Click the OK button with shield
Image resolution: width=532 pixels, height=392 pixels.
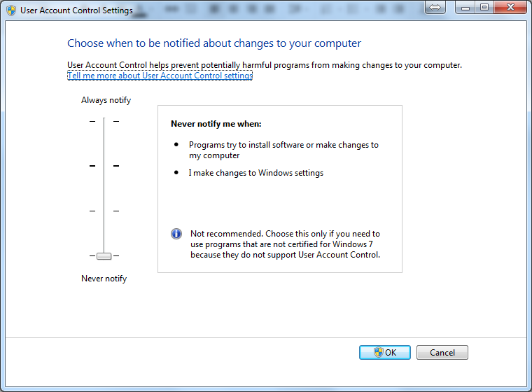385,352
